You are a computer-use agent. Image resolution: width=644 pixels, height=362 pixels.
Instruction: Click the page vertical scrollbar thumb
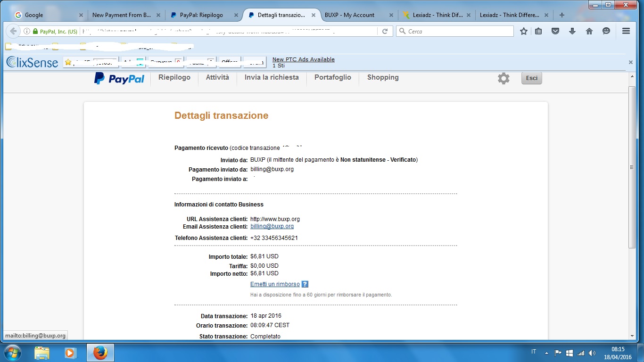click(632, 167)
